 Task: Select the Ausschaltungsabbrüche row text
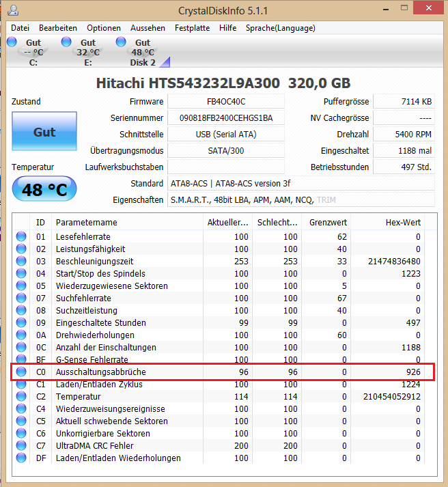[x=101, y=372]
